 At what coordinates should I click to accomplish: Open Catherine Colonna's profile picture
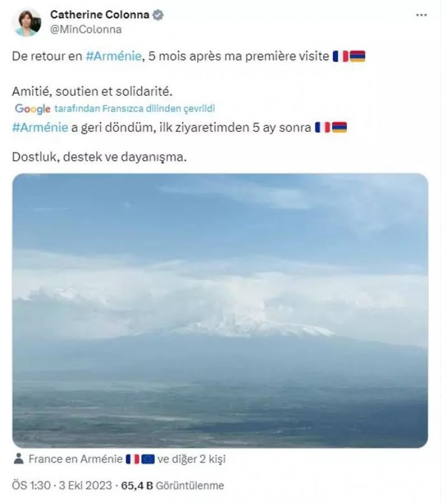point(26,22)
